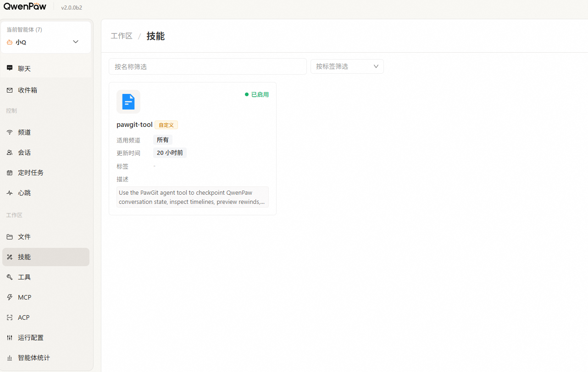The height and width of the screenshot is (372, 588).
Task: Click the 描述 label
Action: coord(122,179)
